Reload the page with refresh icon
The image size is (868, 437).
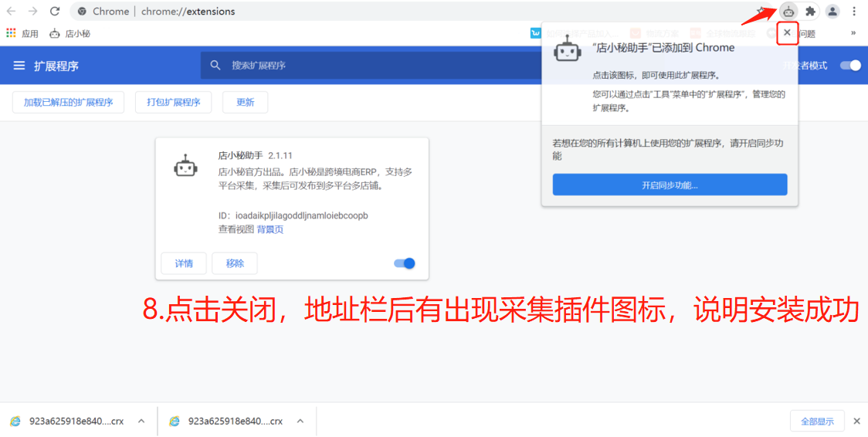[54, 11]
